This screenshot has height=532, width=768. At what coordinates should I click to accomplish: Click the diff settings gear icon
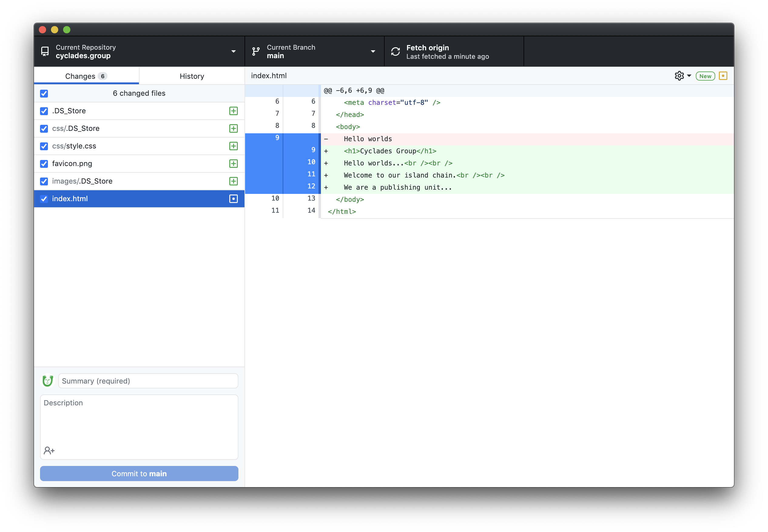[x=679, y=76]
